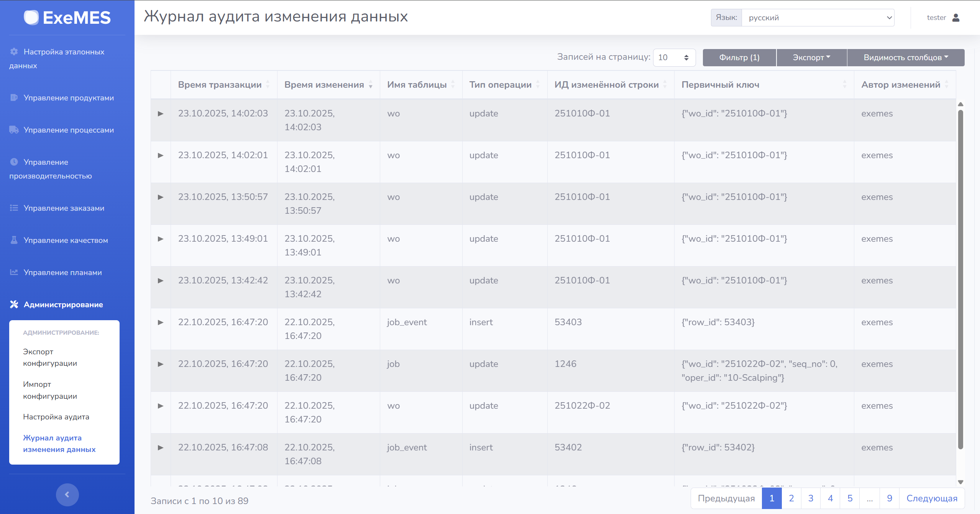980x514 pixels.
Task: Expand the Экспорт dropdown menu
Action: click(x=811, y=57)
